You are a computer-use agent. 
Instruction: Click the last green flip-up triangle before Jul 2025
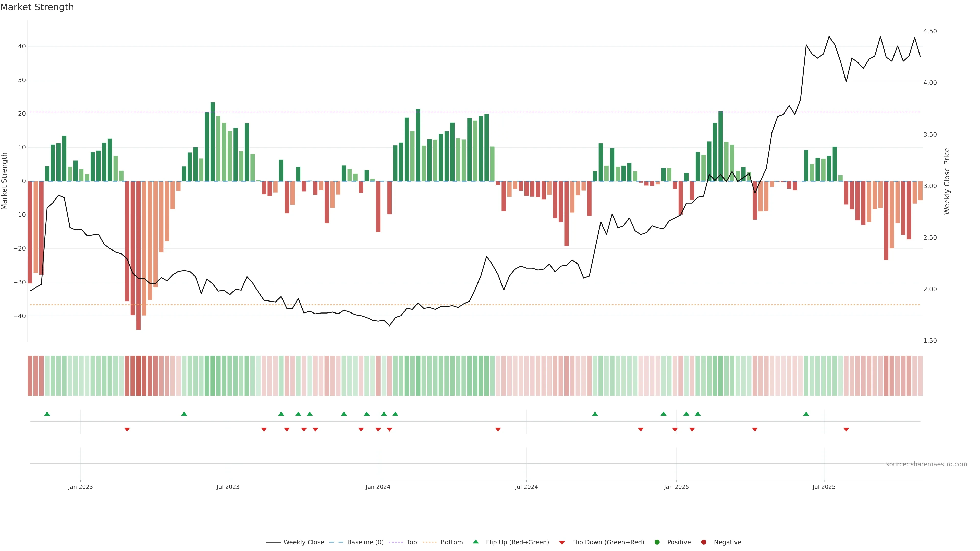pos(806,414)
